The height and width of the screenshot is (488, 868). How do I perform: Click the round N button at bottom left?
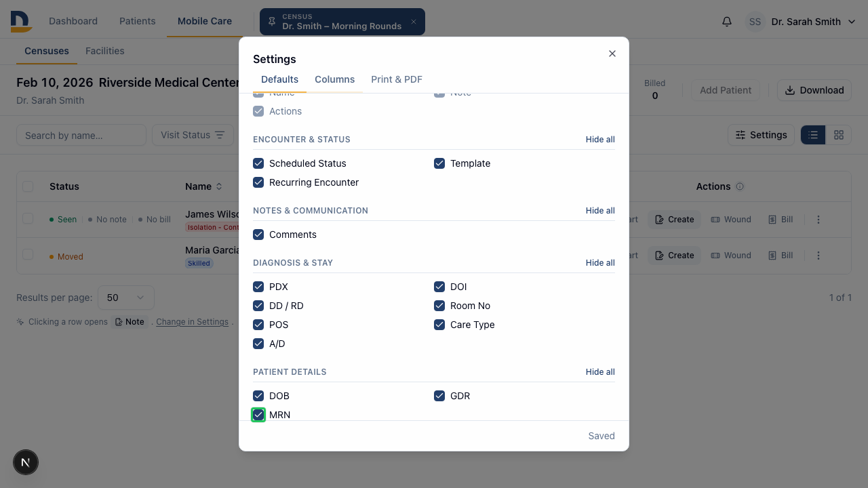click(x=26, y=462)
